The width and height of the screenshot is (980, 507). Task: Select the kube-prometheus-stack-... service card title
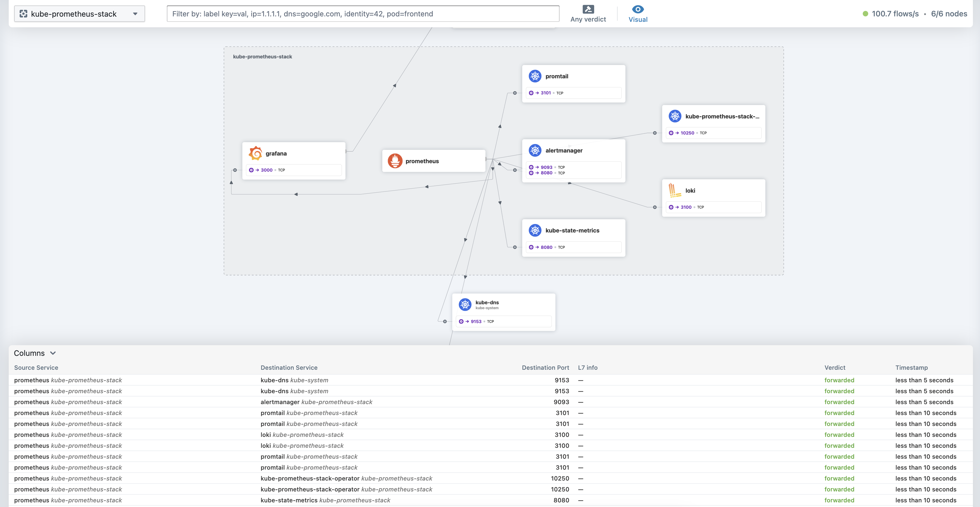pos(722,116)
